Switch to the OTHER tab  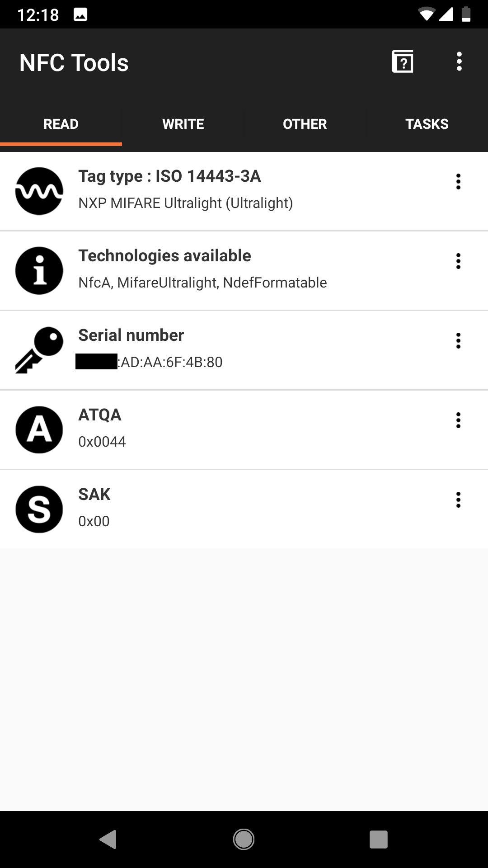click(305, 124)
